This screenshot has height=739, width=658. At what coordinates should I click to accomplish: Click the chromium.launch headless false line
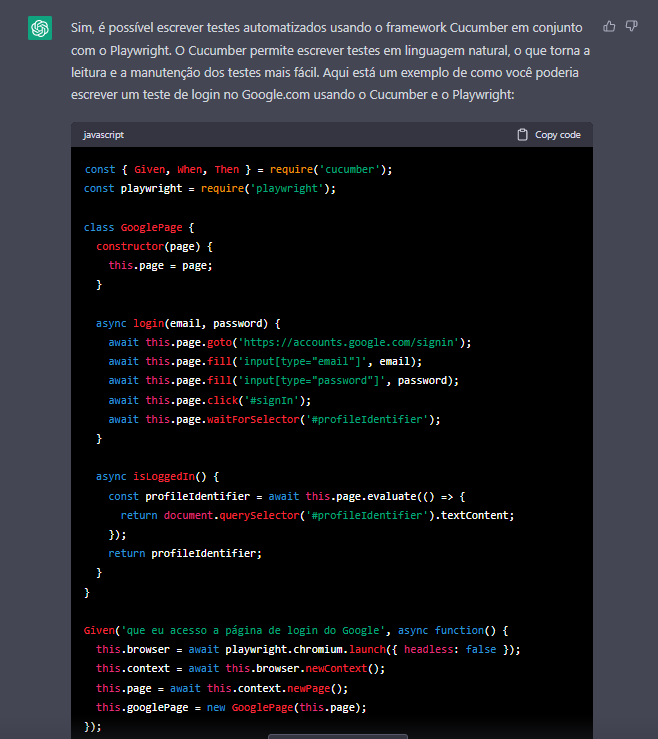point(308,649)
